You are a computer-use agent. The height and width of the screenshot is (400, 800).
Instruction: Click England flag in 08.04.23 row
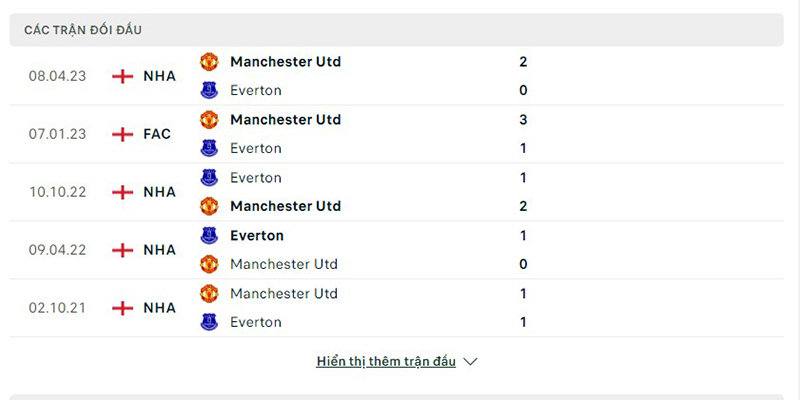[x=123, y=76]
